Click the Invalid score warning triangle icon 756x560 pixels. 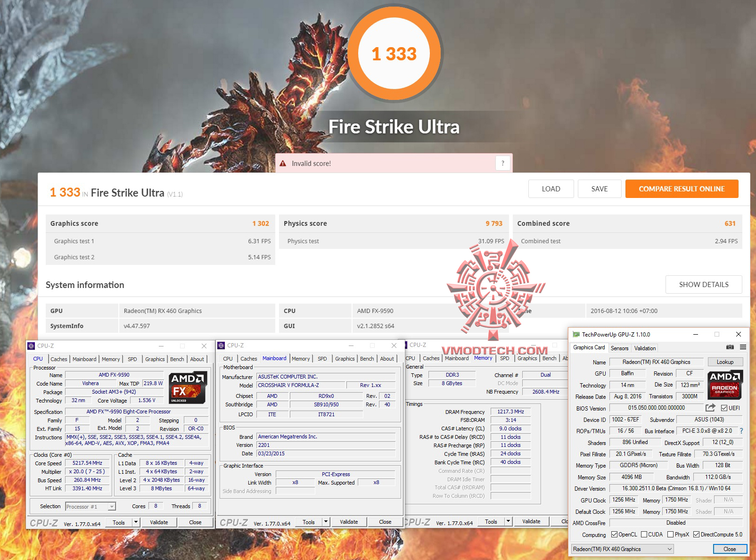pos(283,164)
